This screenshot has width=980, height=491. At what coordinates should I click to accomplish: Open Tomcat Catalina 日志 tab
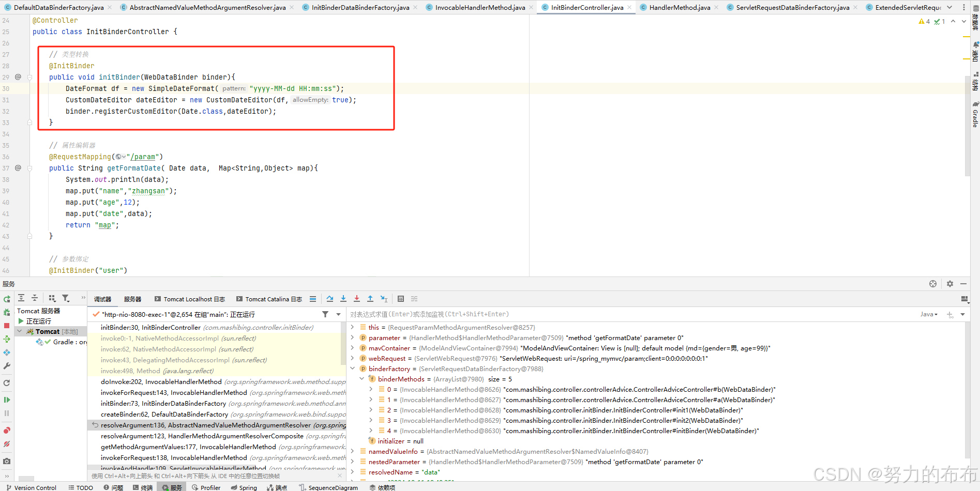[269, 299]
